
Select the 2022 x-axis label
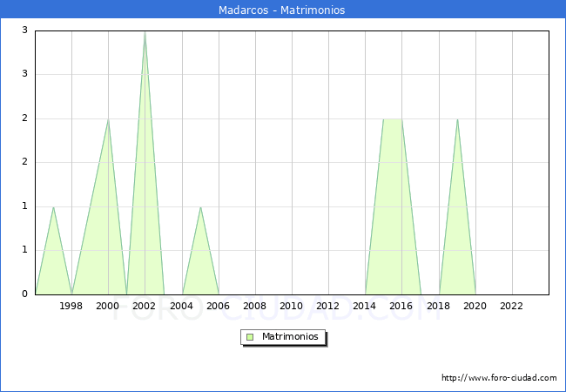[x=511, y=306]
